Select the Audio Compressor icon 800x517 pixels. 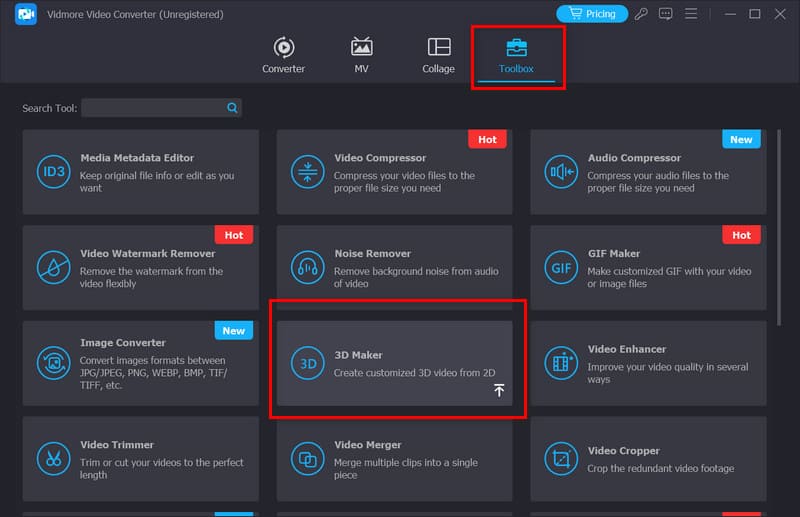(x=560, y=172)
